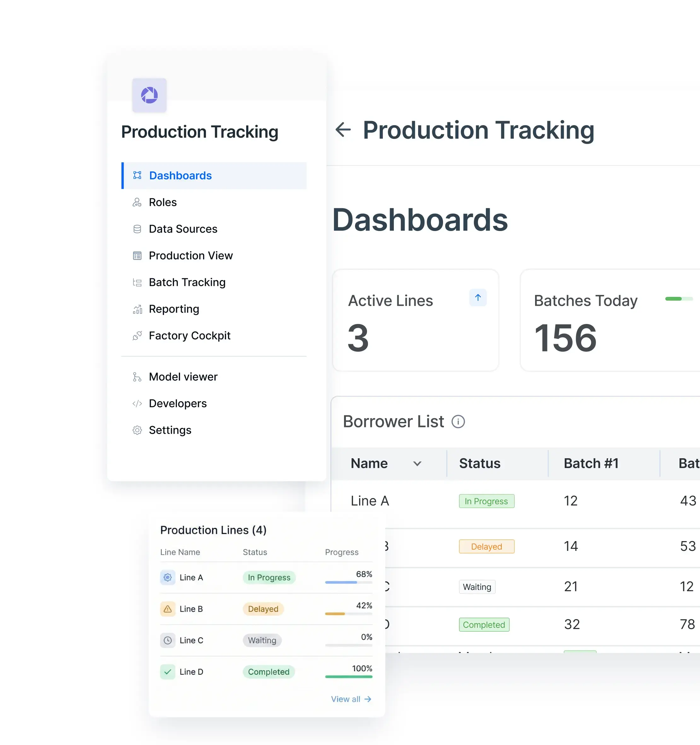Open Model viewer via its node icon
Screen dimensions: 700x745
pyautogui.click(x=137, y=377)
